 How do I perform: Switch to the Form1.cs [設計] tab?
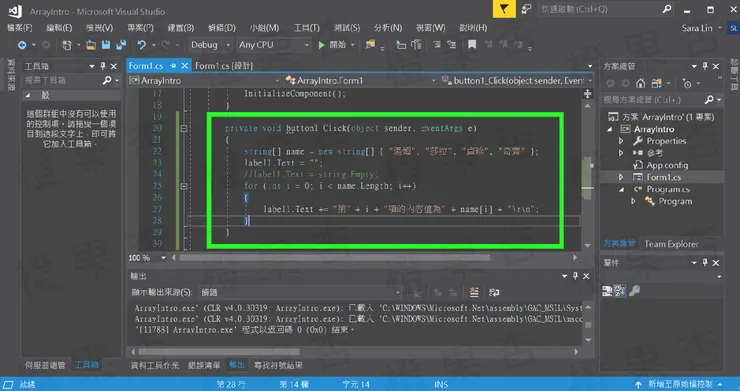click(224, 66)
